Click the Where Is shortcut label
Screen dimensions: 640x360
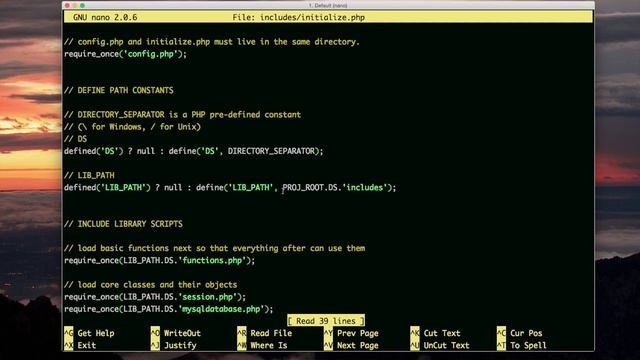click(x=269, y=345)
